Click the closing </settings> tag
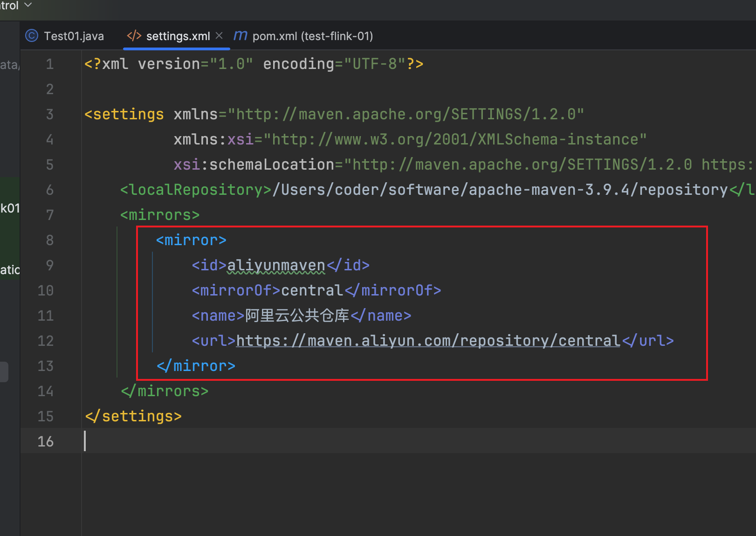The image size is (756, 536). click(x=133, y=416)
